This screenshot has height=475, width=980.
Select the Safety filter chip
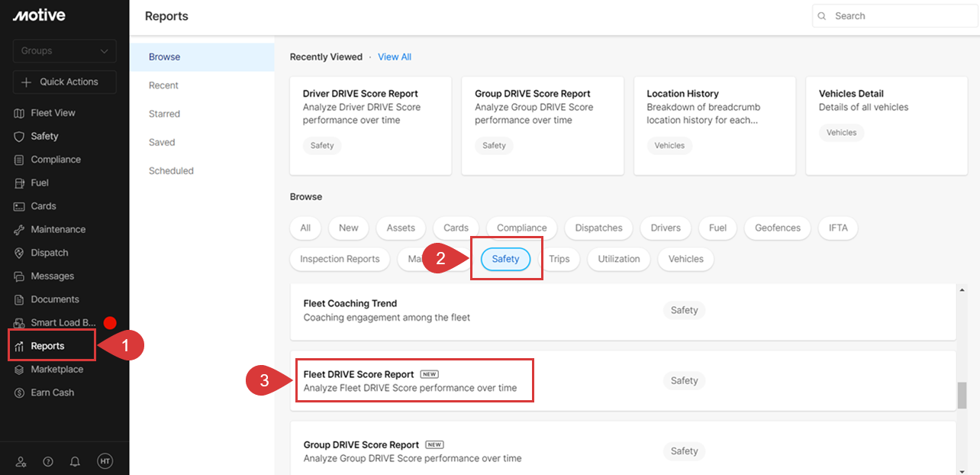506,259
